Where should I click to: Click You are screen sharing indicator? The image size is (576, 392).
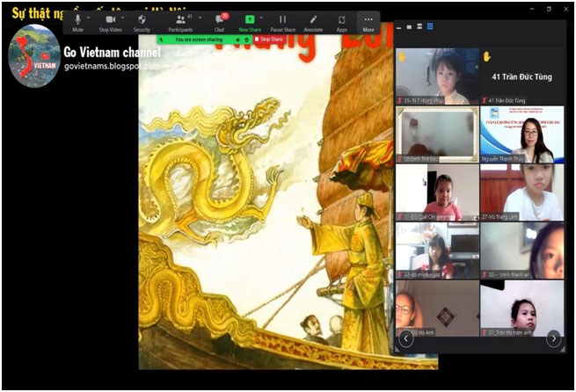(x=199, y=40)
